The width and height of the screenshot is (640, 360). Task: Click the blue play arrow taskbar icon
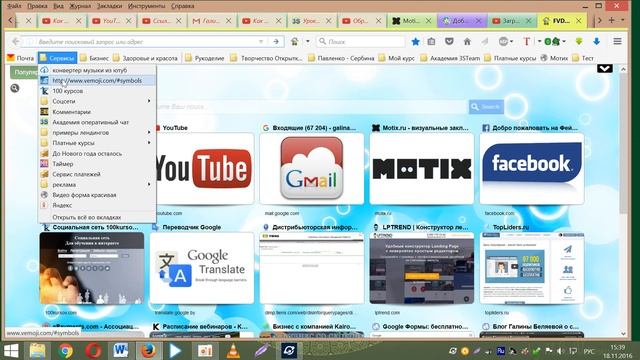point(176,351)
